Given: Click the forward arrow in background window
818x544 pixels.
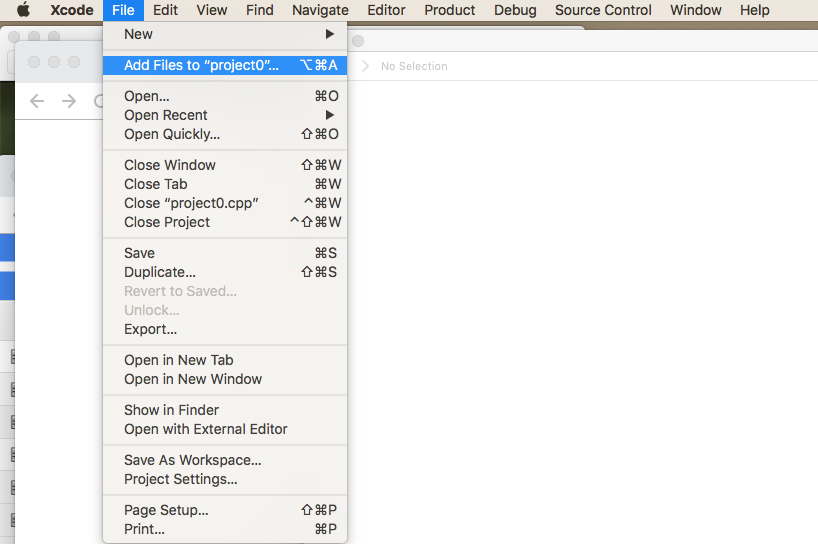Looking at the screenshot, I should pyautogui.click(x=69, y=101).
